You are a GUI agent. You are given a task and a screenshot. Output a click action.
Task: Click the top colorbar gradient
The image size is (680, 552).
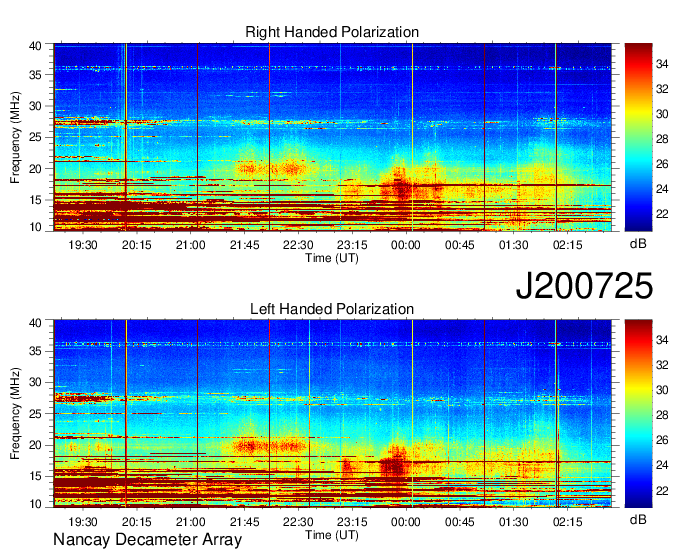click(x=638, y=137)
